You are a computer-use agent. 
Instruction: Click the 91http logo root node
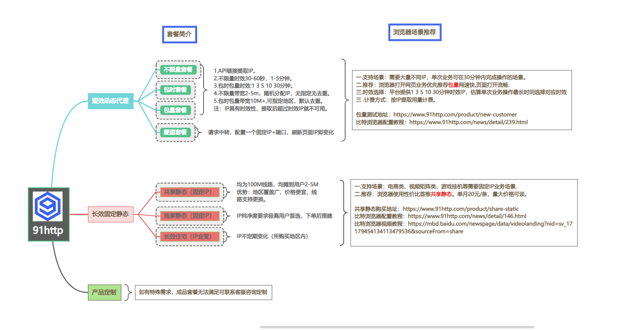pos(49,214)
